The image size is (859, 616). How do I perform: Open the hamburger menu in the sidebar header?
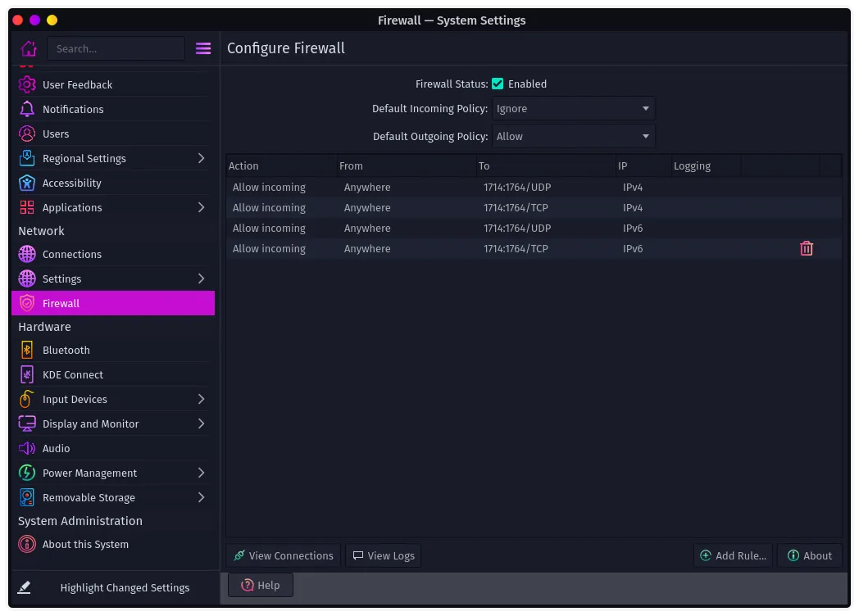pyautogui.click(x=203, y=48)
